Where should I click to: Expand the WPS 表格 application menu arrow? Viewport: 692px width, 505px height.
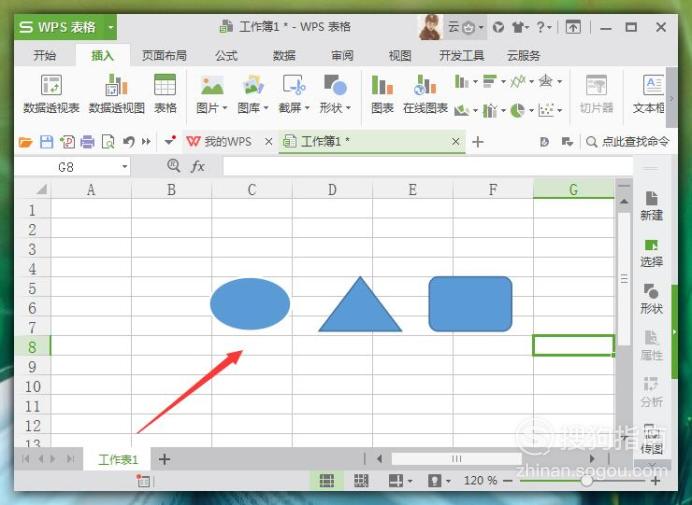111,27
